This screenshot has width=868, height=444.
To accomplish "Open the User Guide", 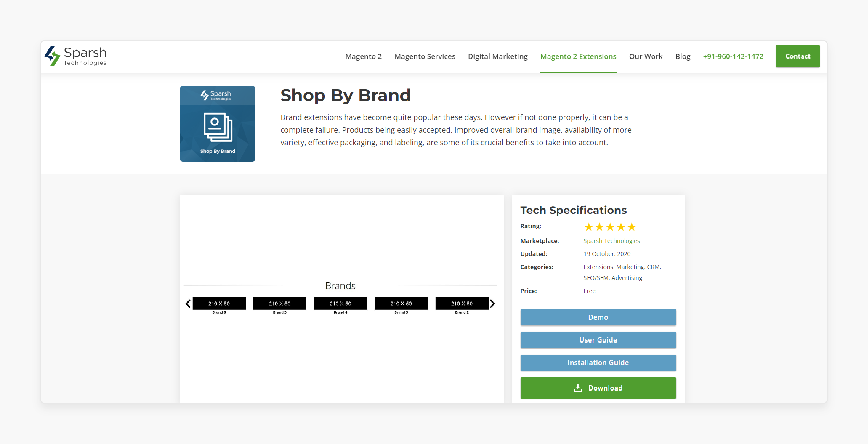I will click(x=598, y=340).
